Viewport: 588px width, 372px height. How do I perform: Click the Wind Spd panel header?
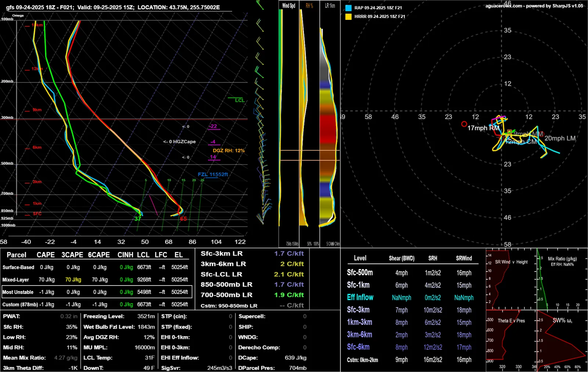click(288, 6)
